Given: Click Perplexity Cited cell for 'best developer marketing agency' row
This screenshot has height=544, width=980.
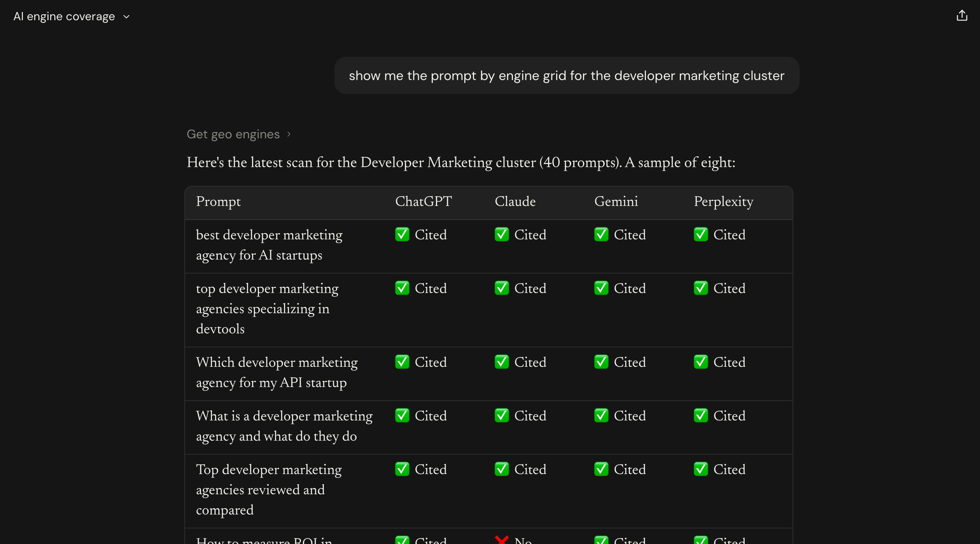Looking at the screenshot, I should click(x=719, y=235).
